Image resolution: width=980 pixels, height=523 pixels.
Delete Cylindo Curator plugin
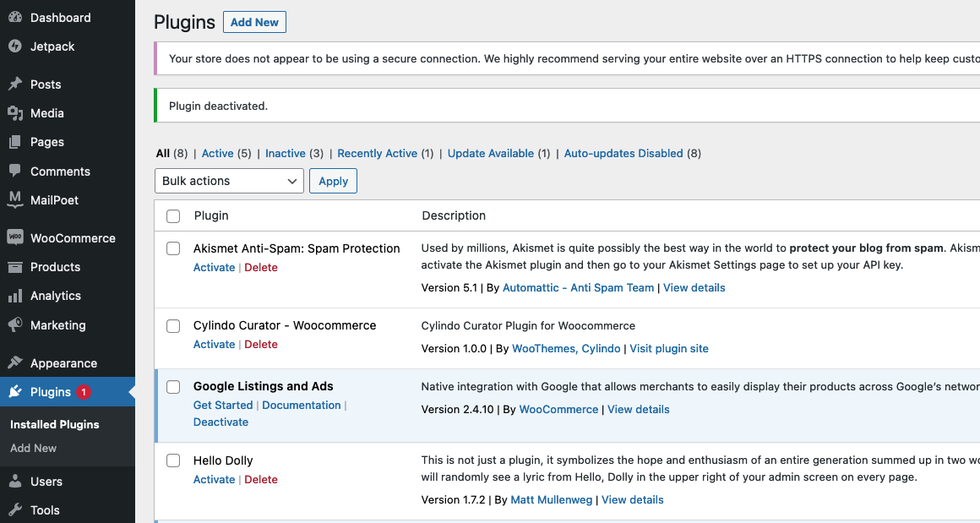260,344
